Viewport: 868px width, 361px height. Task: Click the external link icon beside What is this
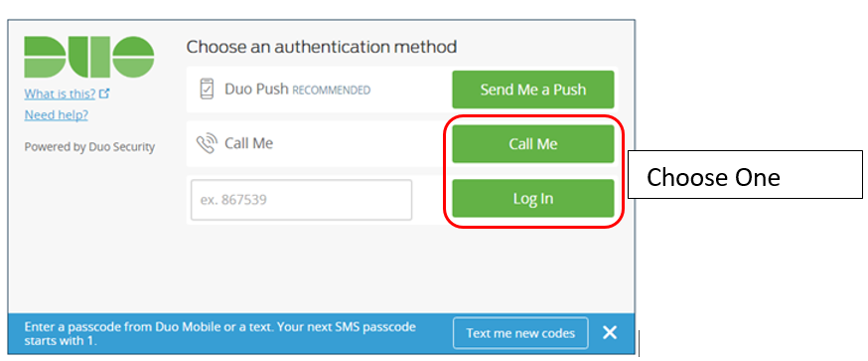pyautogui.click(x=104, y=94)
